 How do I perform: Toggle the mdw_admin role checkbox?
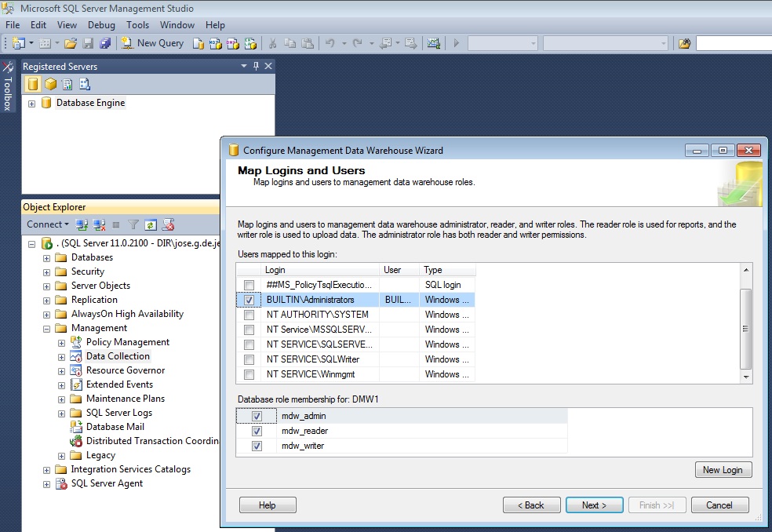pyautogui.click(x=257, y=416)
